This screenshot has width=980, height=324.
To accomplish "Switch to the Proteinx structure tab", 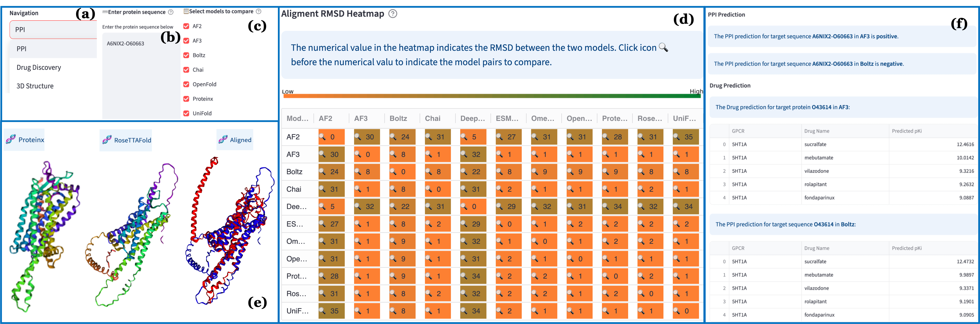I will (x=24, y=139).
